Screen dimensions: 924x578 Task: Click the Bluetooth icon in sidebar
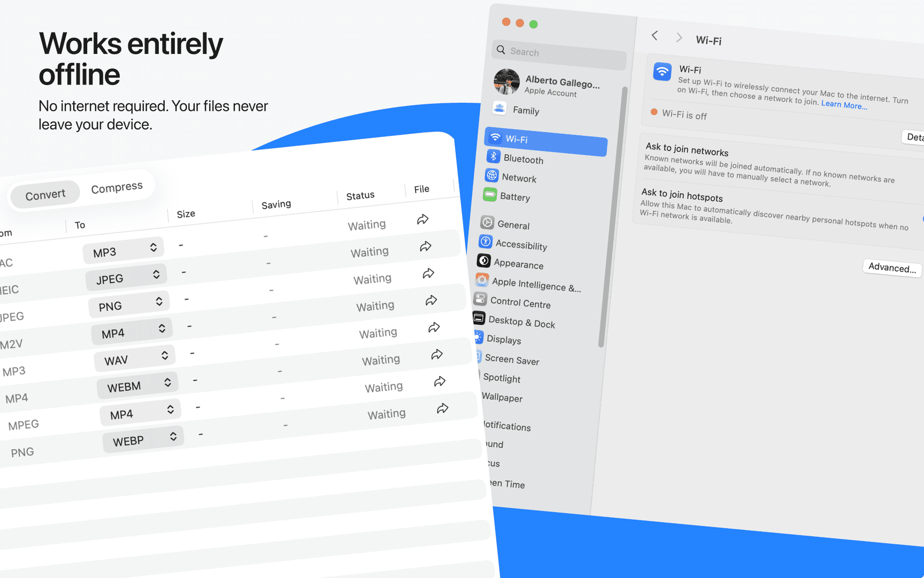494,156
